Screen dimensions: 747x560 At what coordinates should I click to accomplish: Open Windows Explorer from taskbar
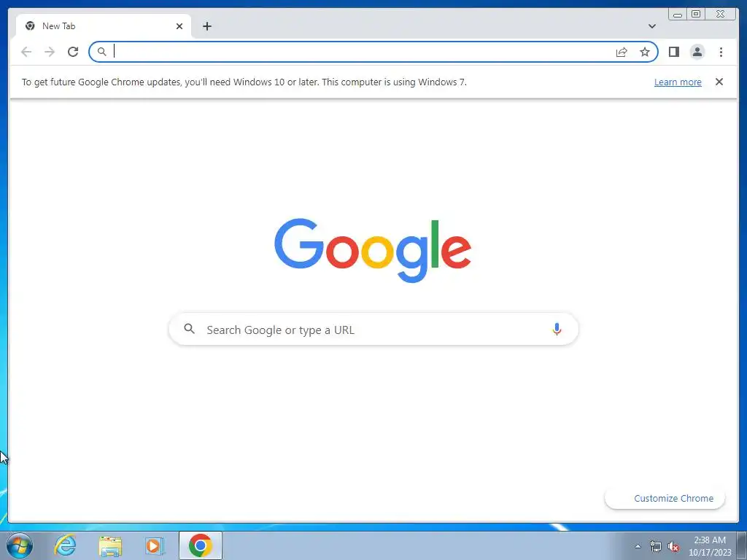click(110, 546)
